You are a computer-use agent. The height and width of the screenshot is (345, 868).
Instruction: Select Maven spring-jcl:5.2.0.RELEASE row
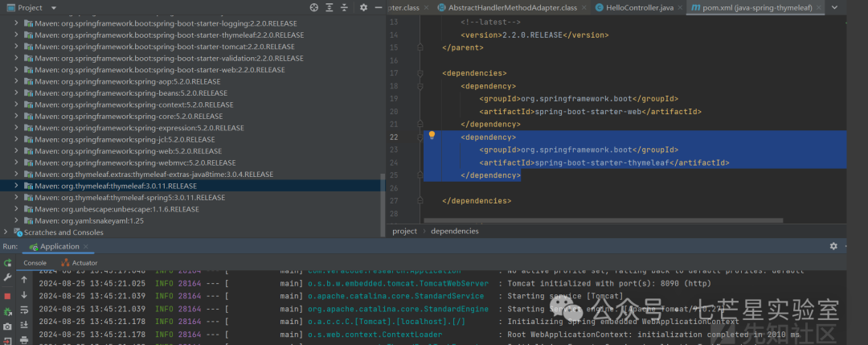(191, 140)
